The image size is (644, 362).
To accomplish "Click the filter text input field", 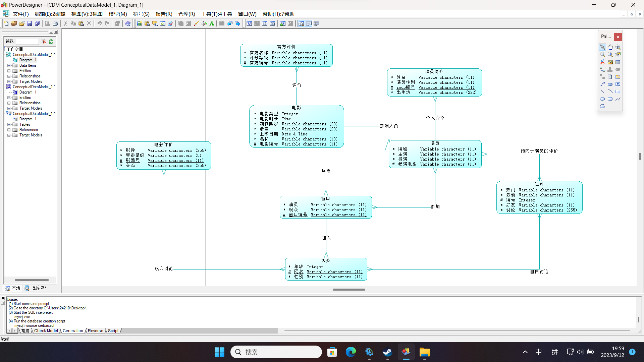I will (x=27, y=42).
